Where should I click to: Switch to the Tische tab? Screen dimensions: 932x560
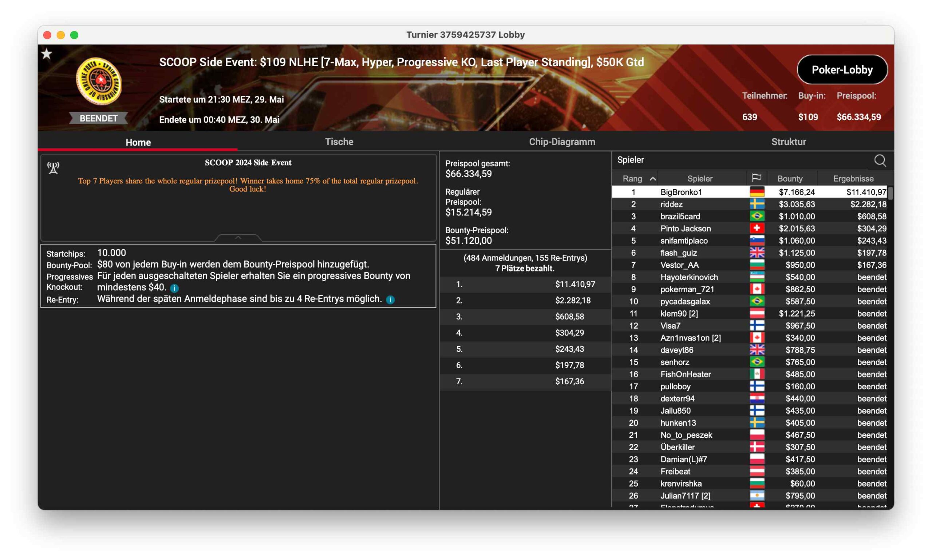(339, 142)
